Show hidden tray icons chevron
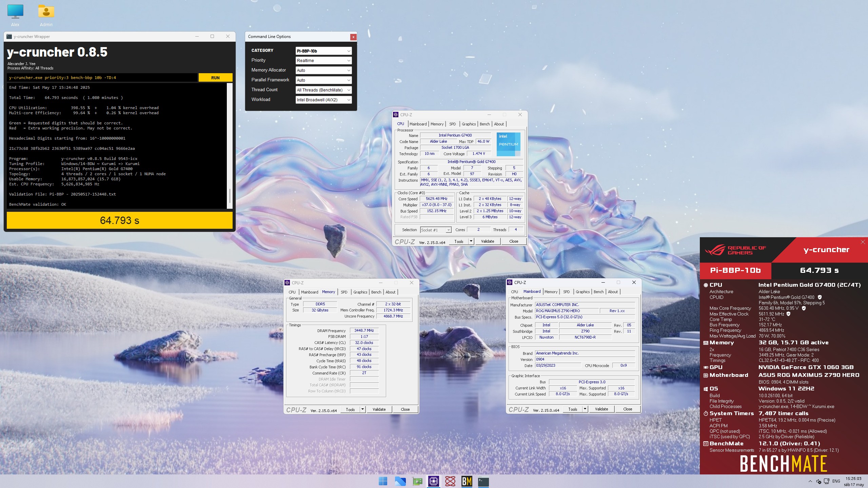Screen dimensions: 868x488 coord(810,481)
